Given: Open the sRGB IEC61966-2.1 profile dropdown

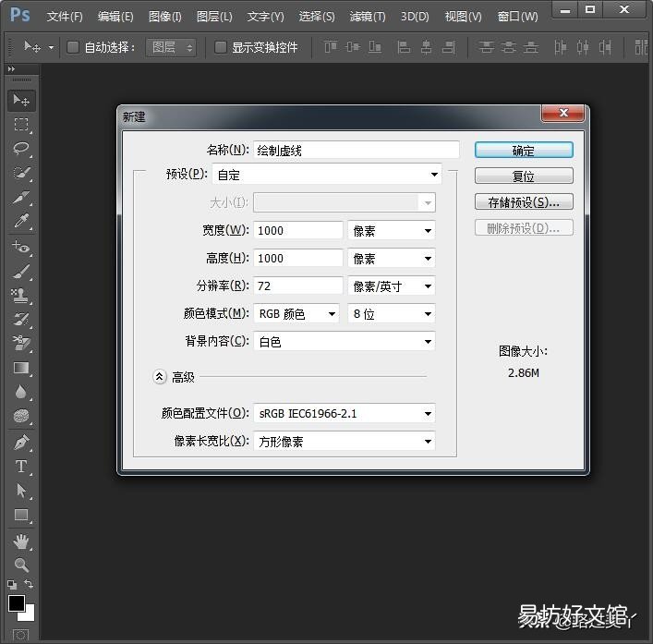Looking at the screenshot, I should (x=345, y=414).
